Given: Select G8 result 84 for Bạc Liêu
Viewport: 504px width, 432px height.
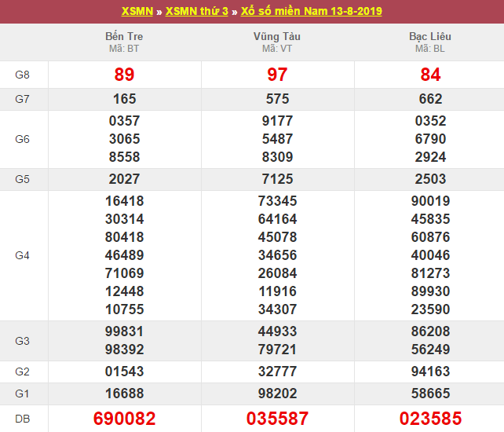Looking at the screenshot, I should 430,75.
